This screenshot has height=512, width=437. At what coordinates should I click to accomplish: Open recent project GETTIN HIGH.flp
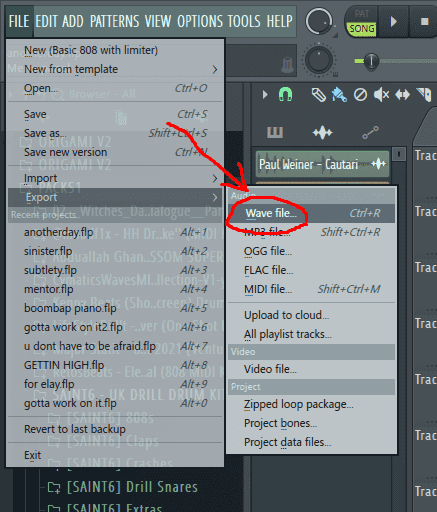pyautogui.click(x=115, y=365)
